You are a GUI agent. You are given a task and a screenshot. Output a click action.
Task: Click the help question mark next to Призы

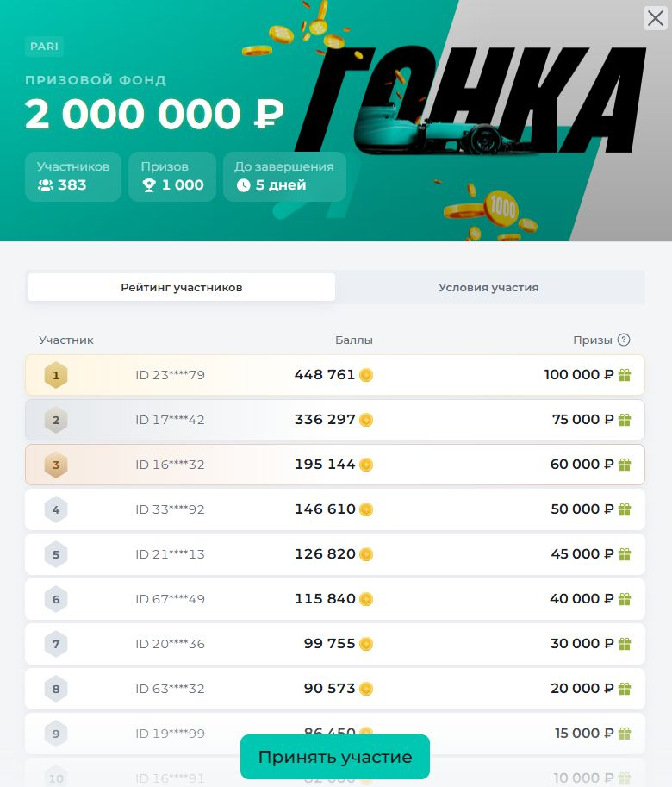624,340
